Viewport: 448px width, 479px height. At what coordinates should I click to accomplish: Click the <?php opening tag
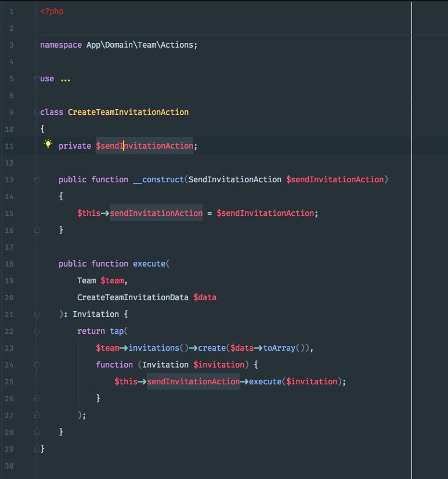(52, 11)
